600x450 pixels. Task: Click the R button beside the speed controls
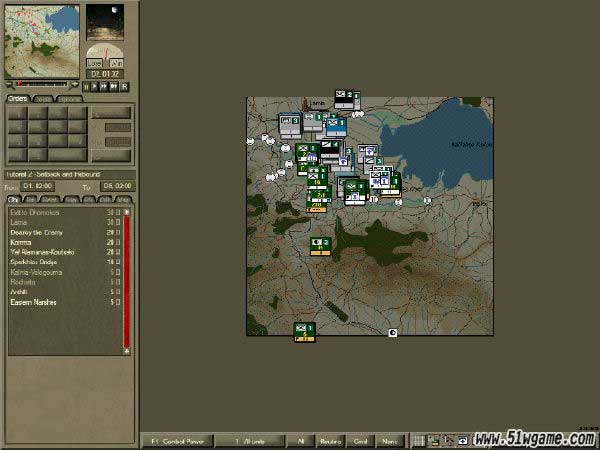(124, 87)
